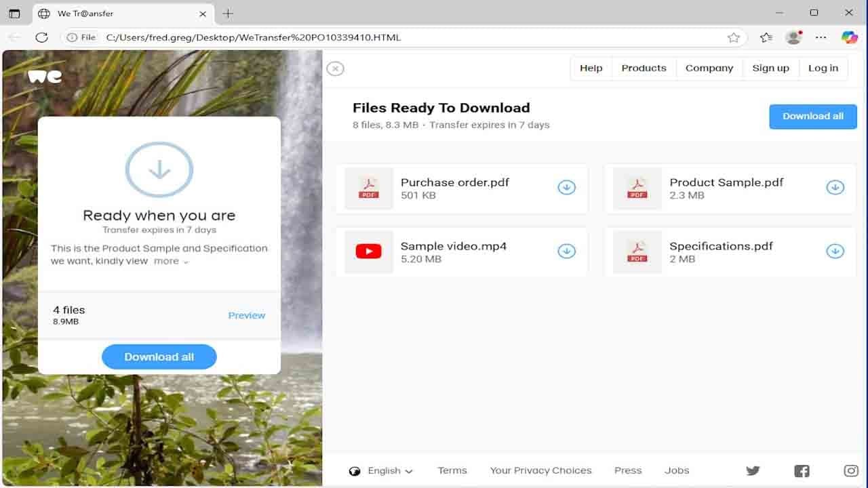The width and height of the screenshot is (868, 488).
Task: Download the Product Sample.pdf file
Action: [x=835, y=188]
